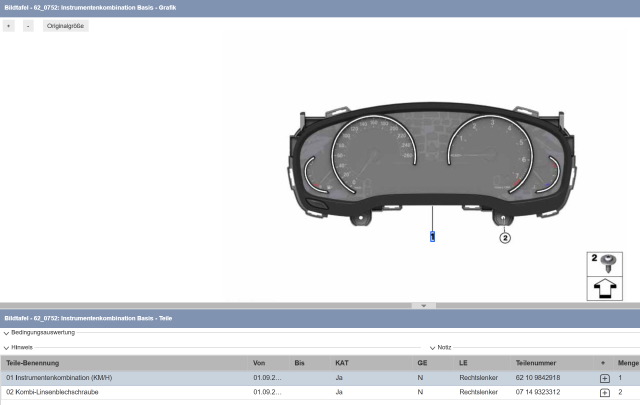Screen dimensions: 640x405
Task: Sort by Teilenummer column header
Action: coord(536,363)
